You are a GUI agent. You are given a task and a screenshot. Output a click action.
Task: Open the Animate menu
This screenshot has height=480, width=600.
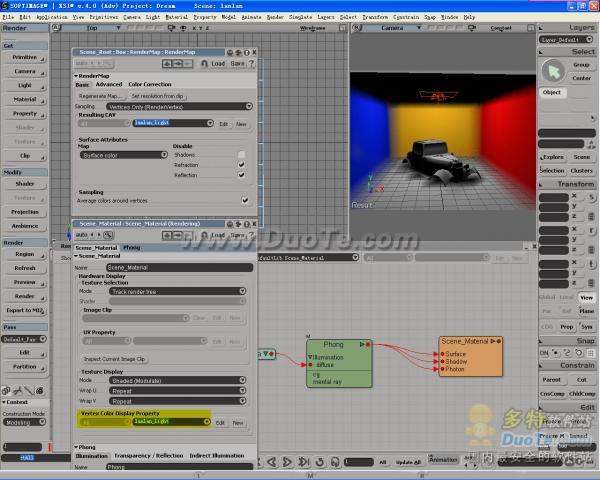251,17
